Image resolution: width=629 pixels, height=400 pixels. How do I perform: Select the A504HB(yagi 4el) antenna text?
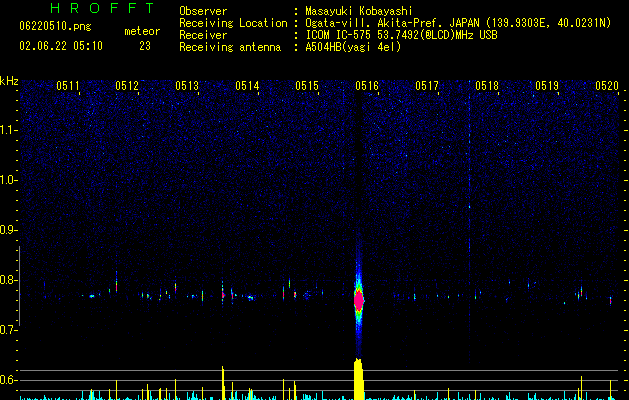coord(353,47)
